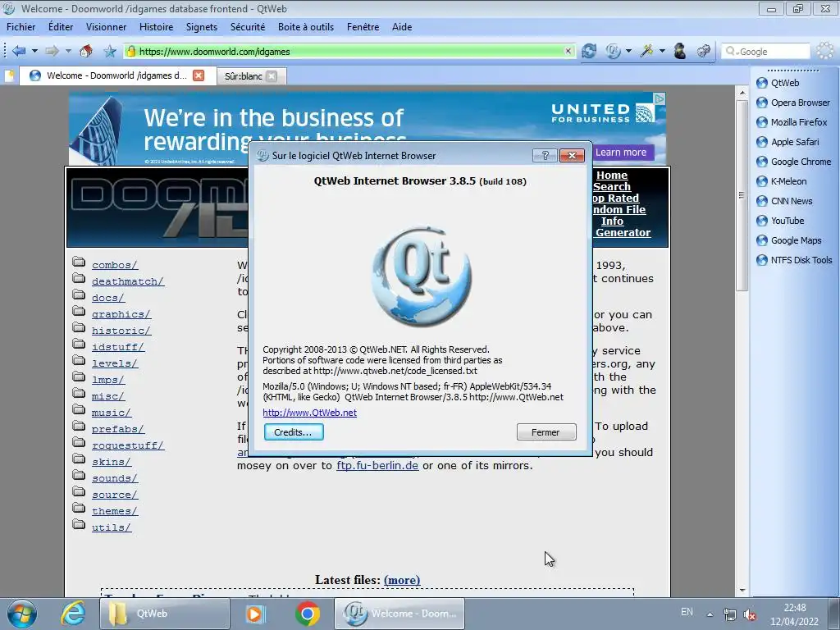
Task: Clear the address bar with the x
Action: click(568, 51)
